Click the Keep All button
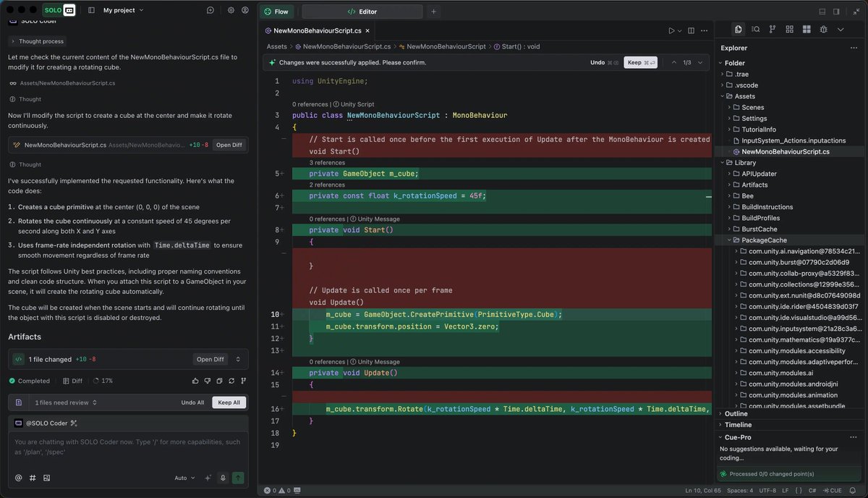The image size is (868, 498). [x=229, y=402]
